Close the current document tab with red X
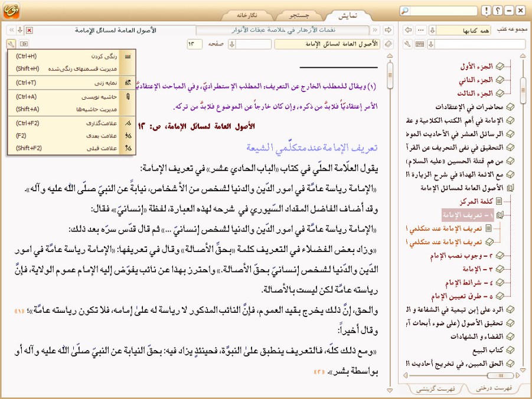This screenshot has height=399, width=532. [30, 31]
